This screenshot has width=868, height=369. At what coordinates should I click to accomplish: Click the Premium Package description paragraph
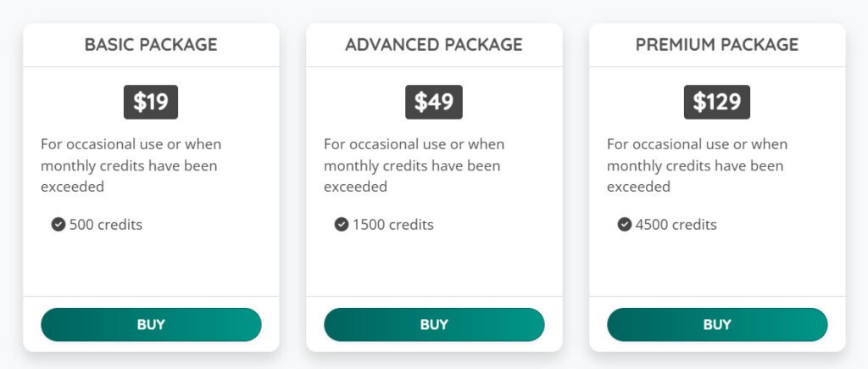tap(698, 165)
